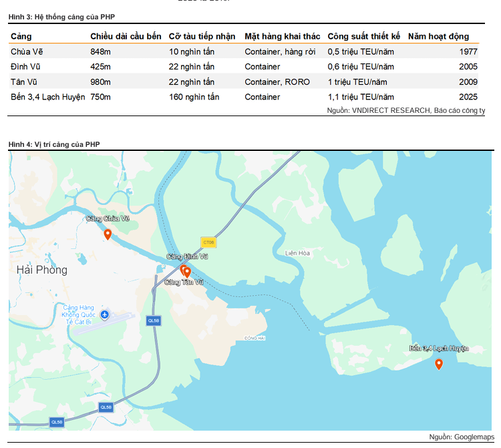Click the '10 nghìn tấn' cell

(192, 51)
